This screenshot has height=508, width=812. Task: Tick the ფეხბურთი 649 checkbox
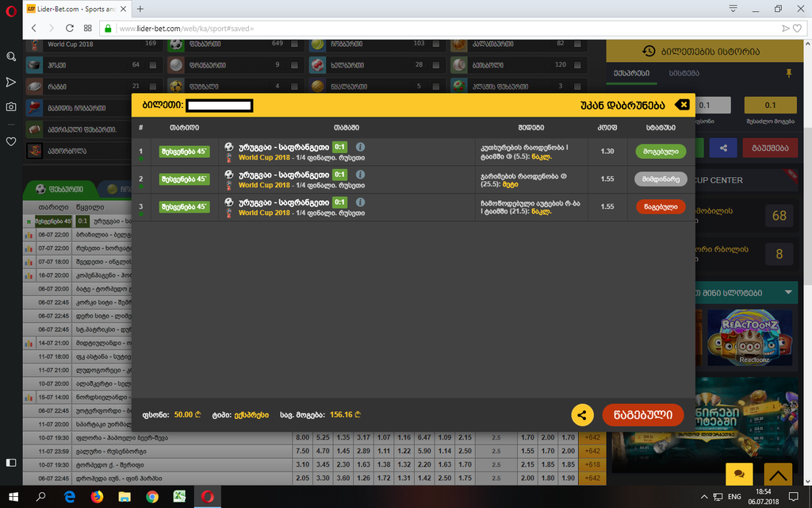[x=295, y=44]
